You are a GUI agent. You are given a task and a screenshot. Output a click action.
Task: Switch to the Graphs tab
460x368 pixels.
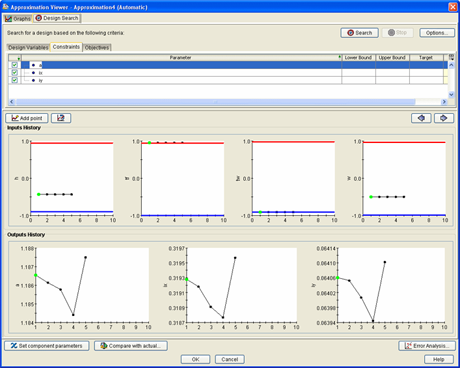pyautogui.click(x=18, y=19)
